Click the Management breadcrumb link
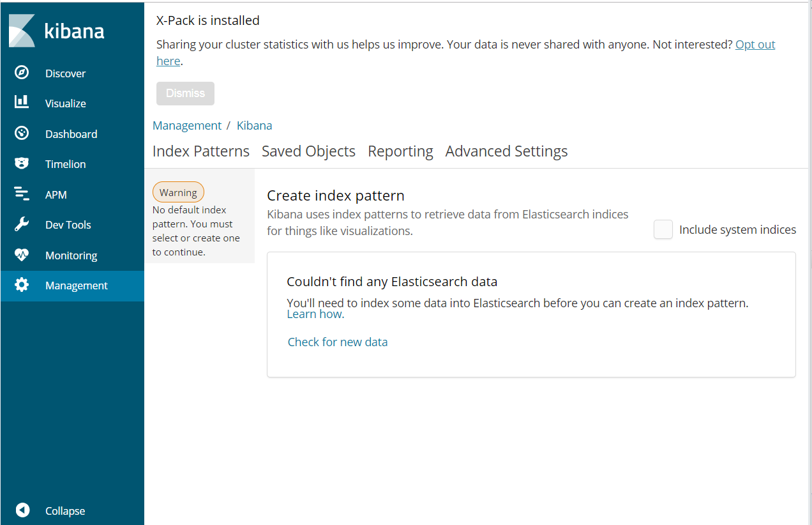Image resolution: width=812 pixels, height=525 pixels. pyautogui.click(x=187, y=125)
